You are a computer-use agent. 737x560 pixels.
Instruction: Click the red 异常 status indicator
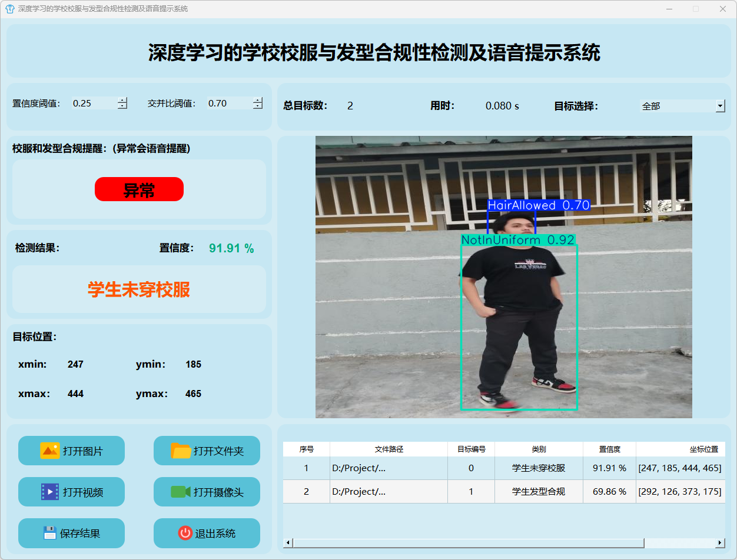point(139,189)
